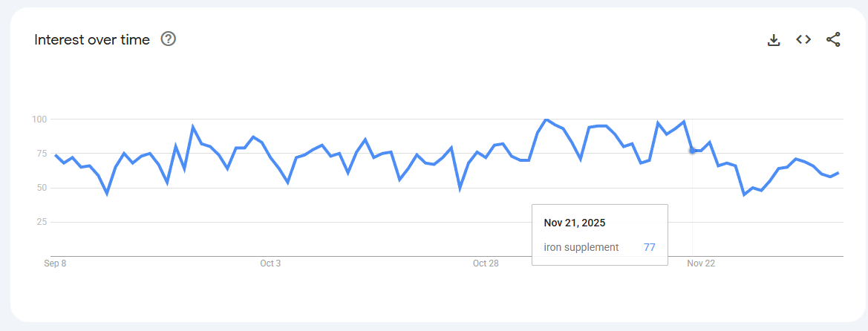Open the Interest over time help icon
The image size is (868, 331).
point(169,39)
